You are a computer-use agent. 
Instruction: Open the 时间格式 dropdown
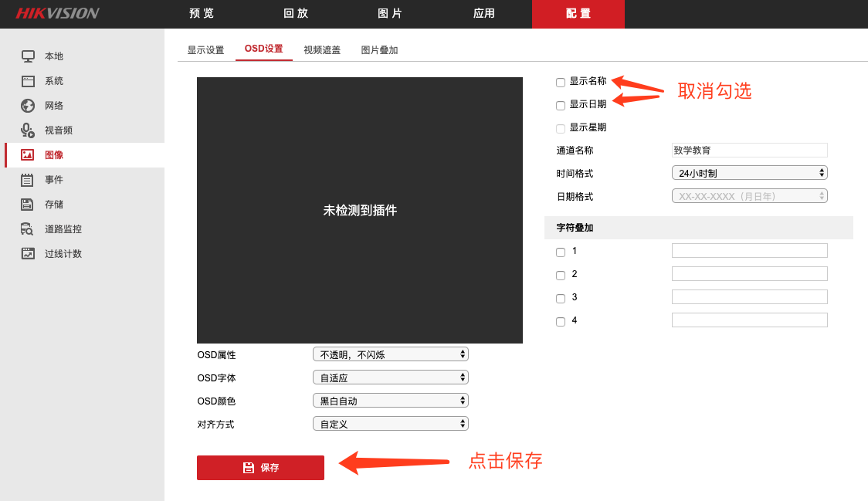(x=749, y=173)
